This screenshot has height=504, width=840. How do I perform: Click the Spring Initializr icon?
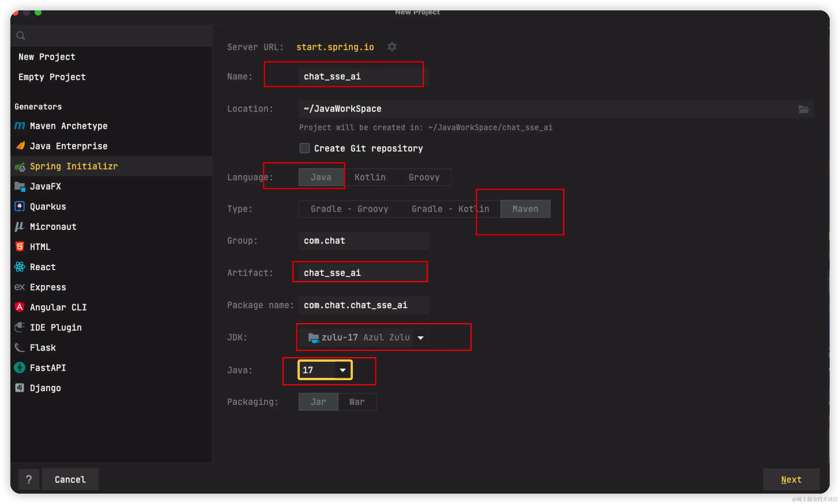tap(20, 166)
